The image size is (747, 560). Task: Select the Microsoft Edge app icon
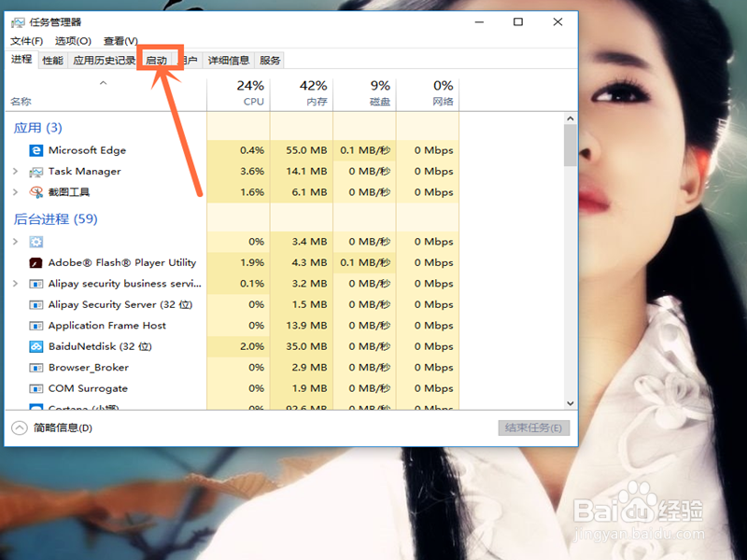[35, 150]
